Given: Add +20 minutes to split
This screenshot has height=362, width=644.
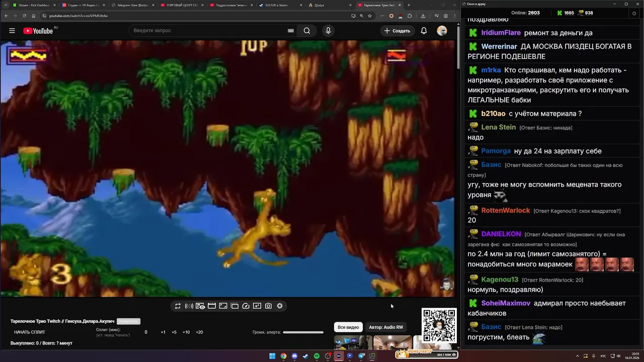Looking at the screenshot, I should click(x=199, y=332).
